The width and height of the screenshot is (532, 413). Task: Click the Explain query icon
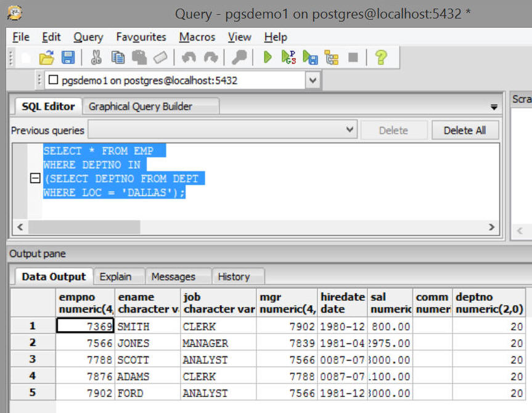click(x=332, y=58)
